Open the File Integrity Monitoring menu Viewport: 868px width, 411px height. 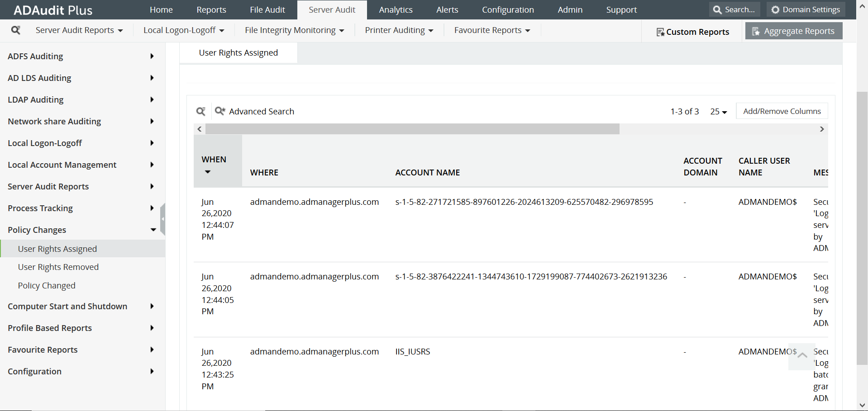click(x=293, y=30)
